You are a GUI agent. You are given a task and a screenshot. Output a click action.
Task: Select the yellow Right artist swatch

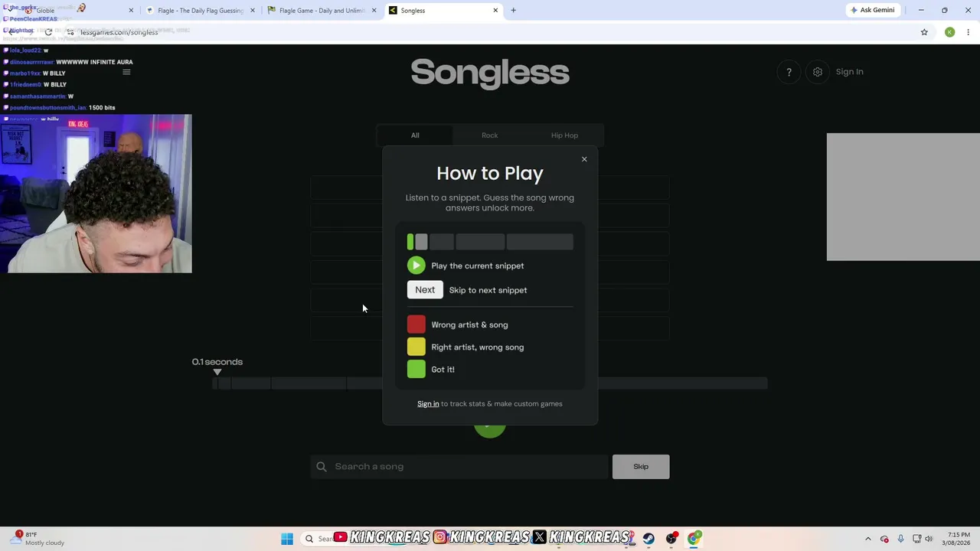(x=416, y=347)
